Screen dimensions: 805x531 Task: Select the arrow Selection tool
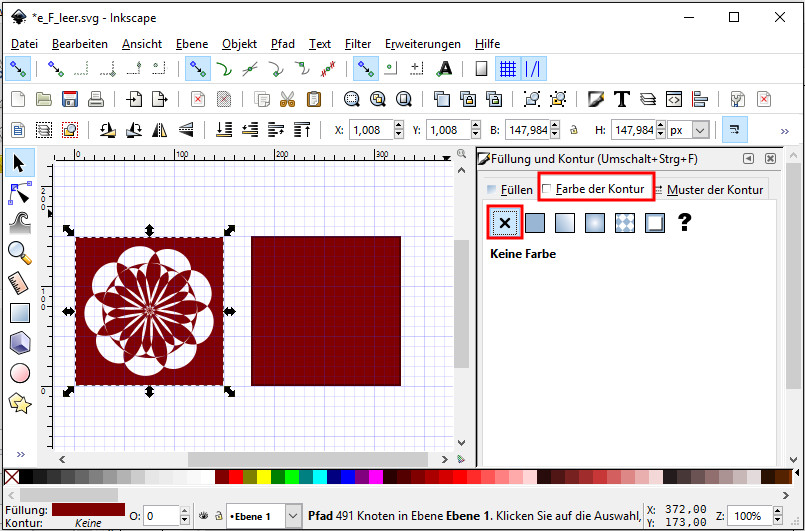(x=19, y=163)
